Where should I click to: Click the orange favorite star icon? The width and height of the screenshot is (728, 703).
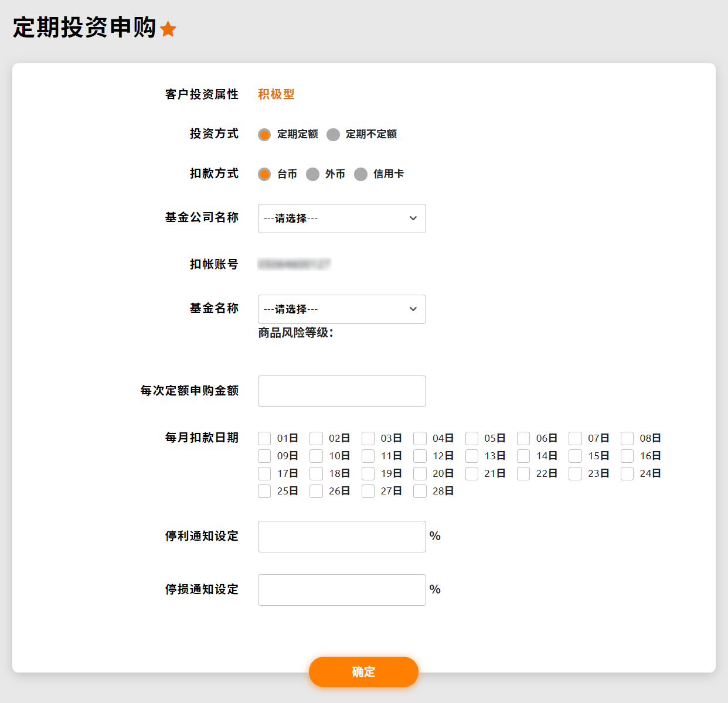(x=168, y=29)
